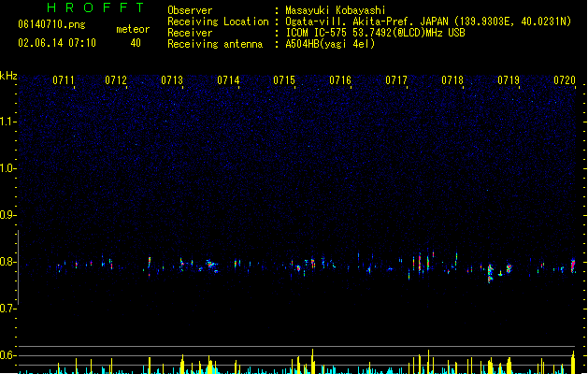Click the date stamp 02.06.14 07:10
This screenshot has width=588, height=374.
click(x=57, y=43)
